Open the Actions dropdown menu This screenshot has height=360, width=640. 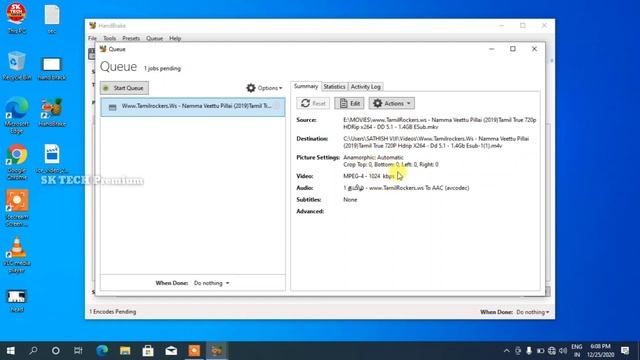392,103
